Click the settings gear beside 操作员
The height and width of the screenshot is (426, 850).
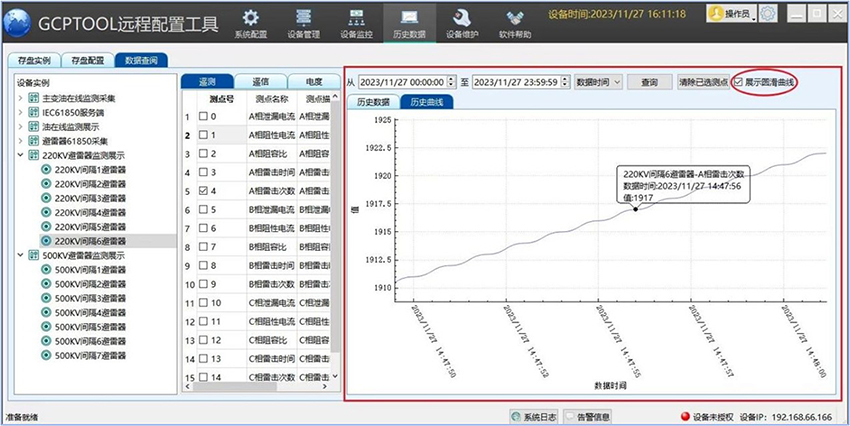(x=767, y=14)
